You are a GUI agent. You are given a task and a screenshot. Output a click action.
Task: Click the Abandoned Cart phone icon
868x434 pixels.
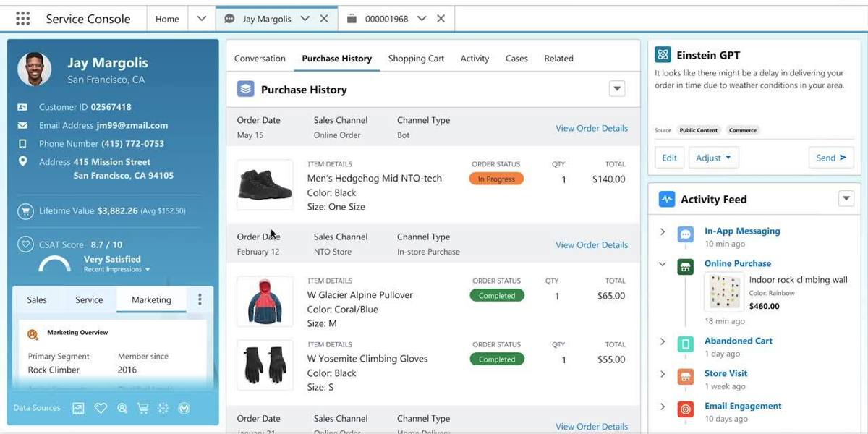(x=685, y=344)
